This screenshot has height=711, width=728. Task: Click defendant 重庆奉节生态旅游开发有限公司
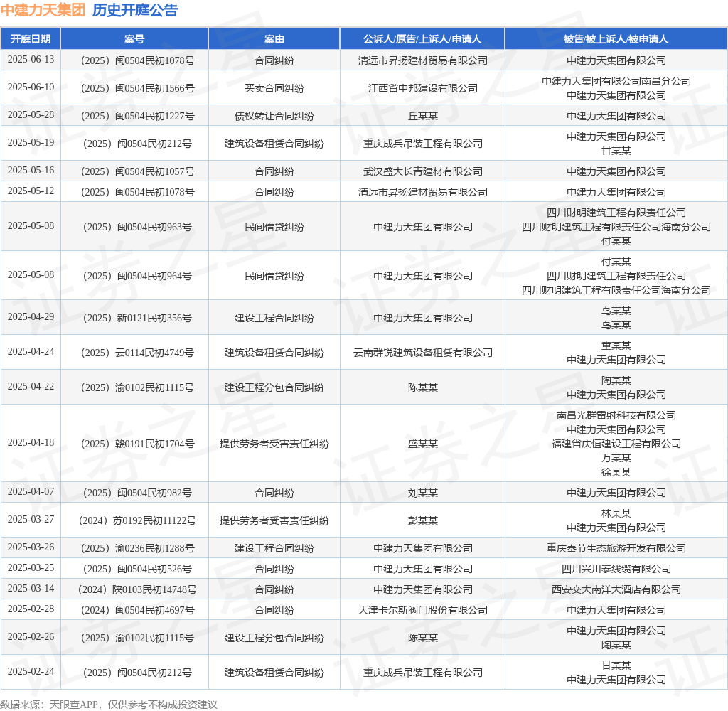coord(616,548)
